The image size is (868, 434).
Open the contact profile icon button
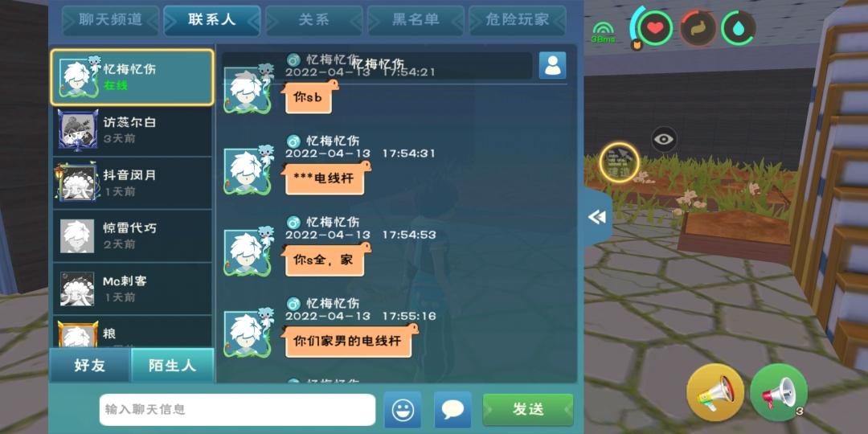[x=552, y=65]
